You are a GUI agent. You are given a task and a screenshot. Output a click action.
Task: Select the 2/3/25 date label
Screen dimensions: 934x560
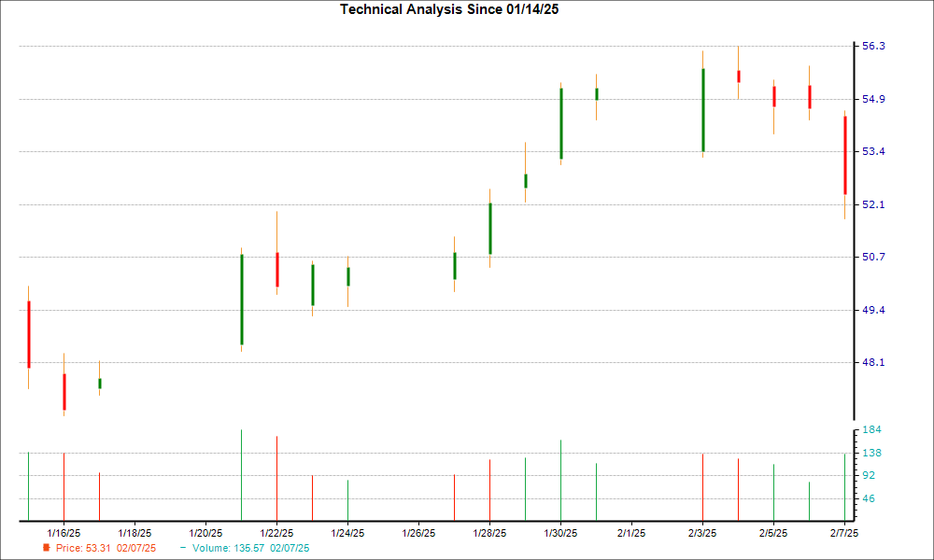pos(702,533)
